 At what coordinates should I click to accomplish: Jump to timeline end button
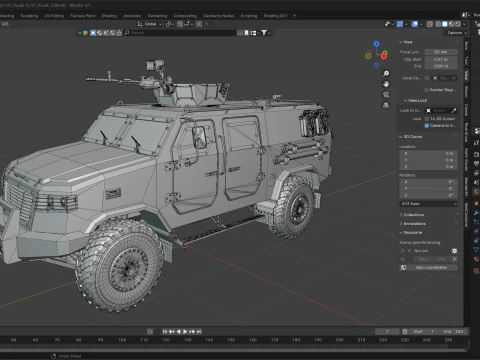point(199,332)
